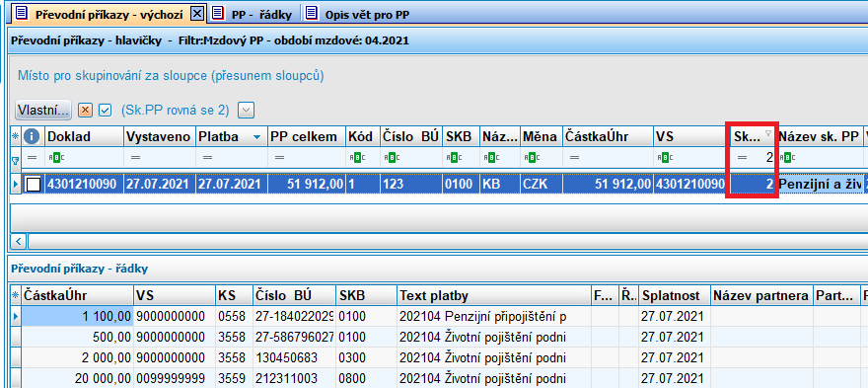
Task: Click the (Sk.PP rovná se 2) filter text
Action: click(175, 111)
